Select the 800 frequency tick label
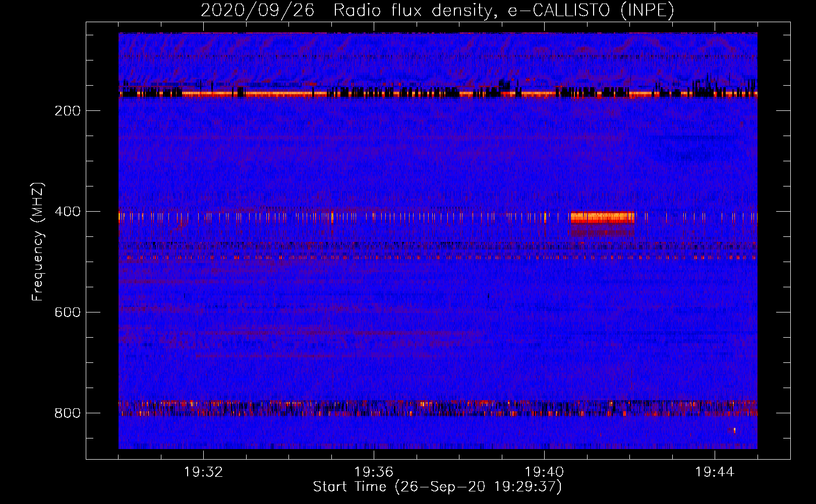The height and width of the screenshot is (504, 816). (x=68, y=413)
